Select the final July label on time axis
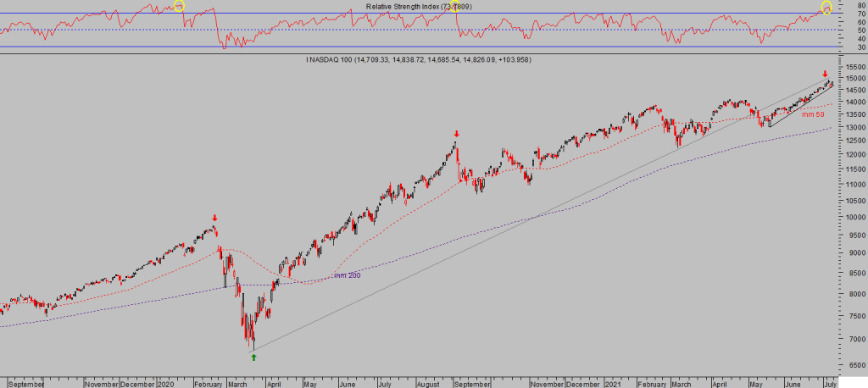868x388 pixels. pyautogui.click(x=829, y=384)
